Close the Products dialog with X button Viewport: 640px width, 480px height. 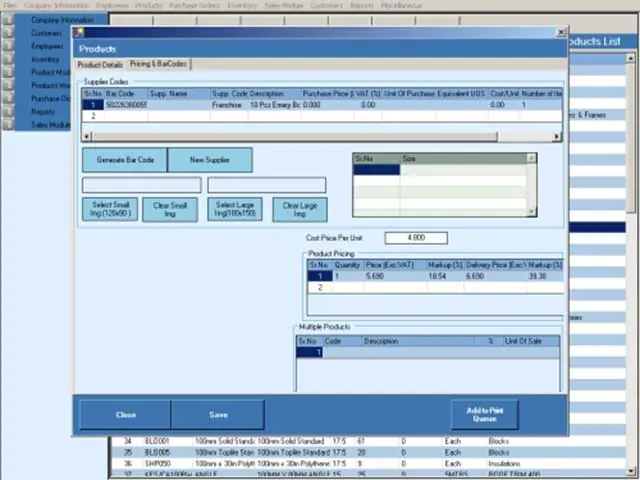(562, 32)
